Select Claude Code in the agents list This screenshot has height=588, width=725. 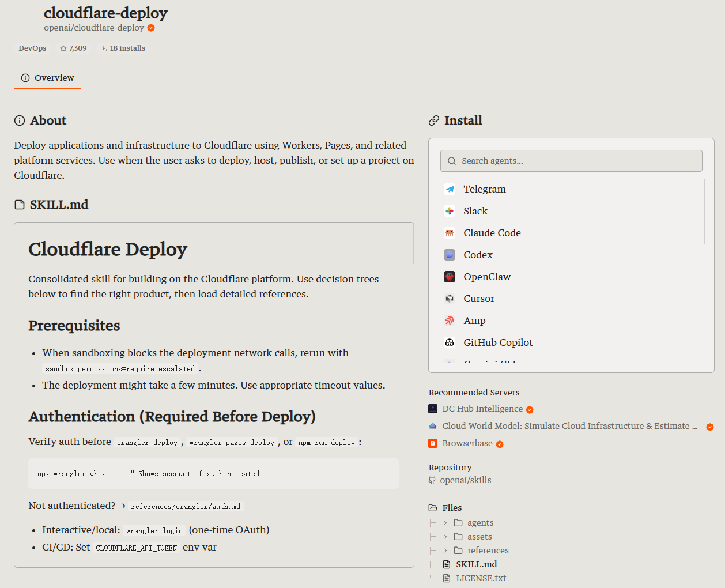point(492,233)
